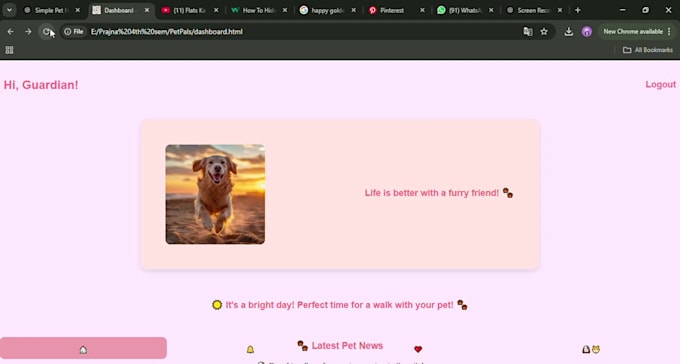The image size is (680, 364).
Task: Reload the dashboard page
Action: pyautogui.click(x=46, y=32)
